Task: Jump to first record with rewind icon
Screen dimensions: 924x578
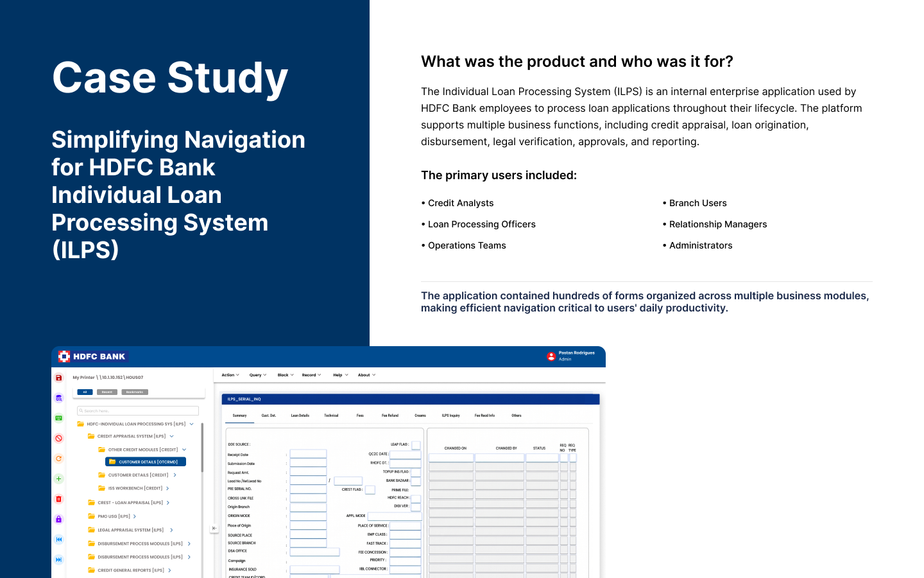Action: (58, 539)
